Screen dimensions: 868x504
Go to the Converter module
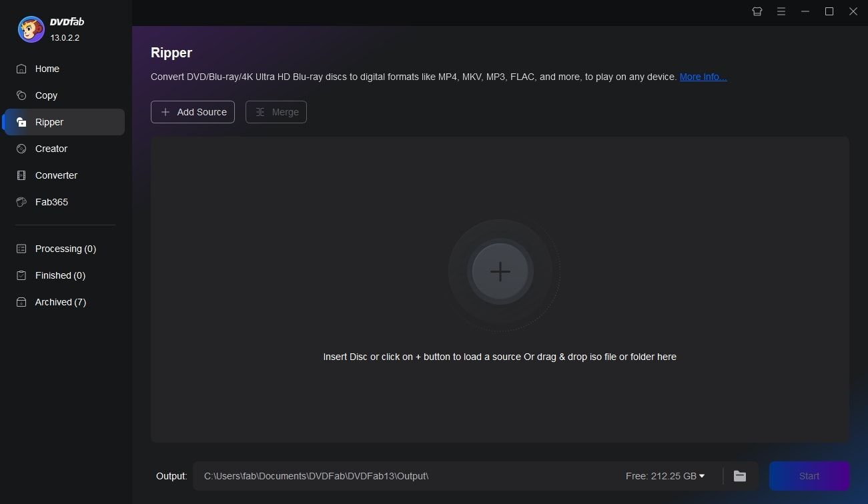[x=64, y=175]
